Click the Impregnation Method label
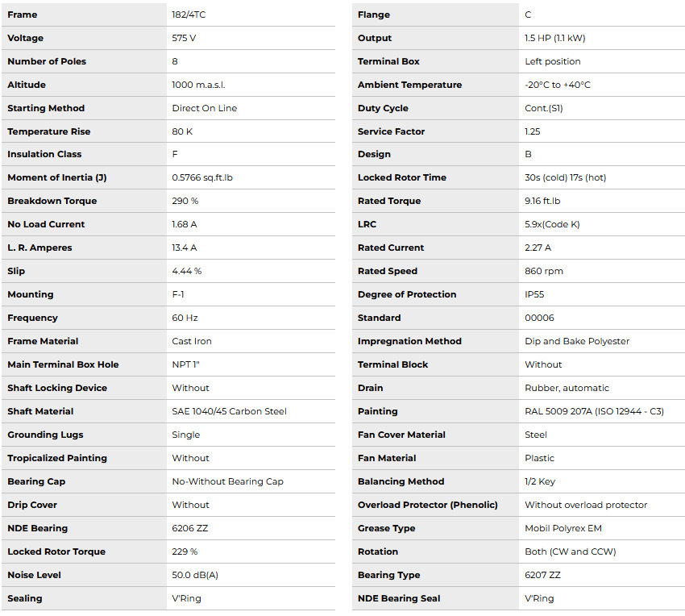The image size is (685, 616). 409,341
